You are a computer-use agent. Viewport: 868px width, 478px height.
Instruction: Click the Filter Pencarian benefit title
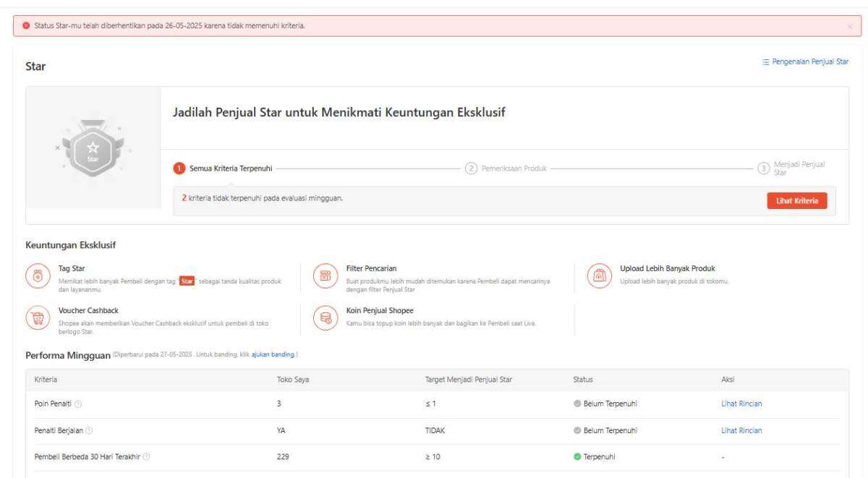click(373, 269)
